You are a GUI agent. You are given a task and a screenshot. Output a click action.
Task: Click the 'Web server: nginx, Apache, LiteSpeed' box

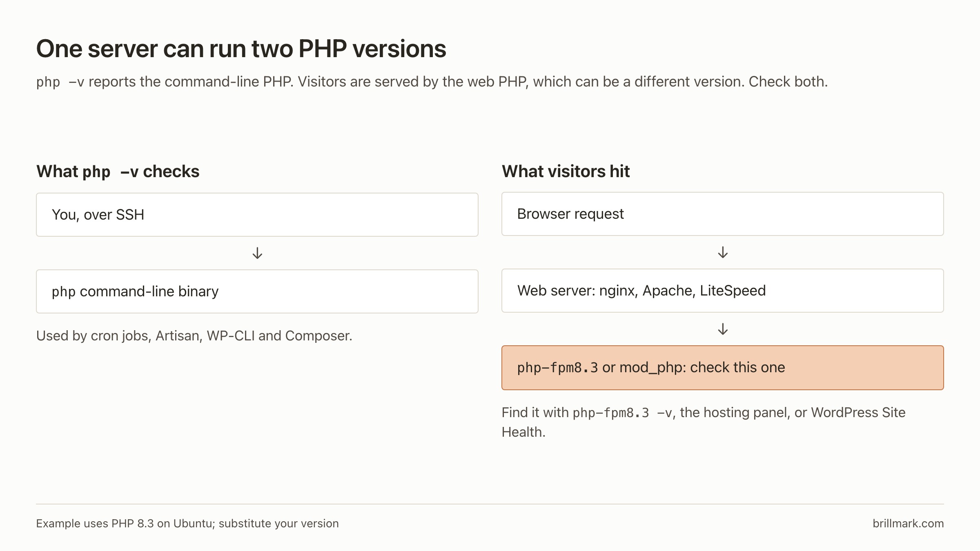click(x=723, y=291)
